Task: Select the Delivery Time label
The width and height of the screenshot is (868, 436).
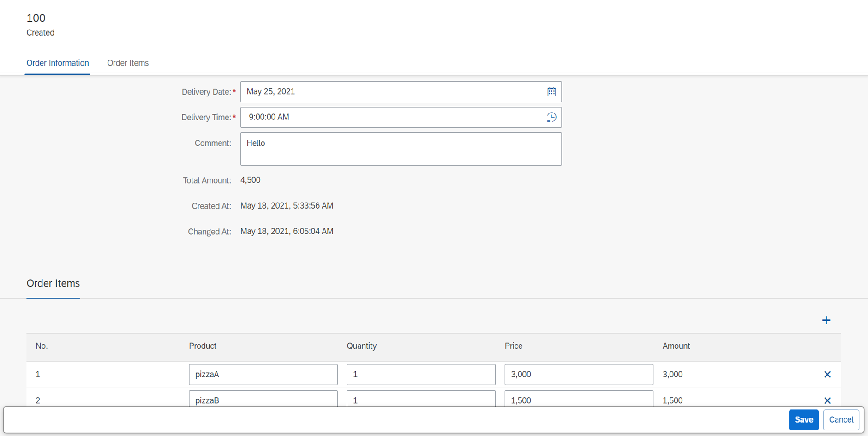Action: [206, 118]
